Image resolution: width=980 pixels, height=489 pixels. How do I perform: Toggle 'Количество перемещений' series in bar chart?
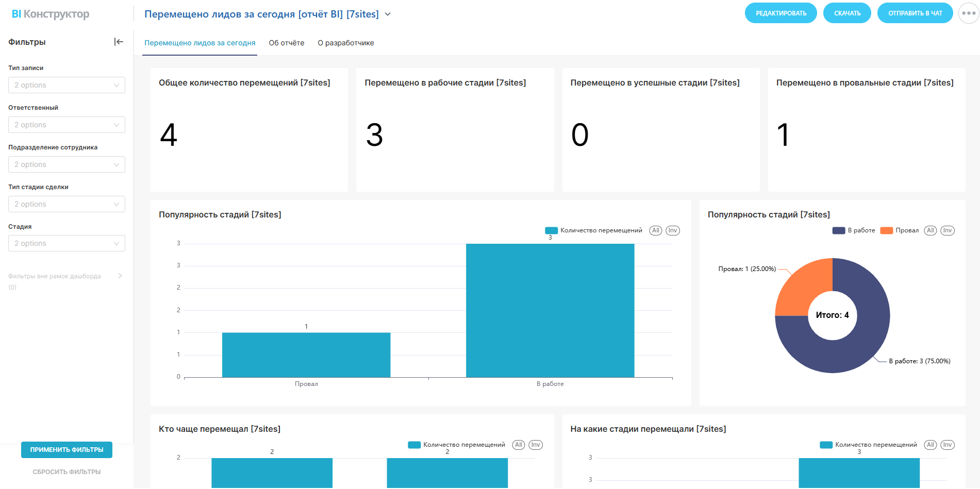[593, 230]
